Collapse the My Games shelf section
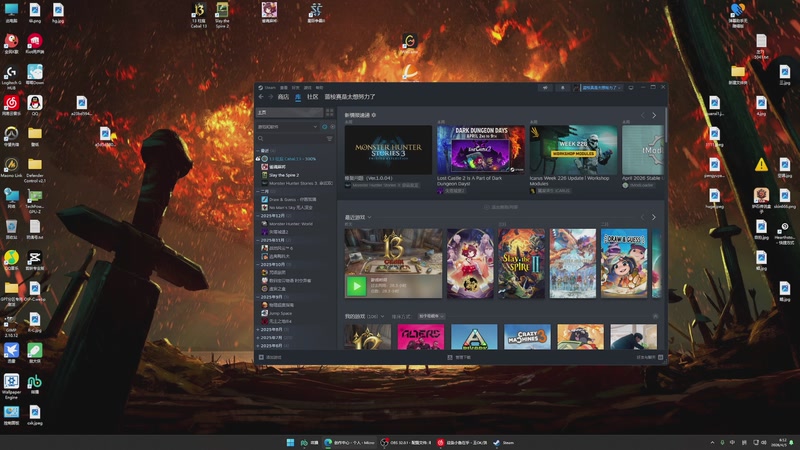800x450 pixels. tap(656, 316)
